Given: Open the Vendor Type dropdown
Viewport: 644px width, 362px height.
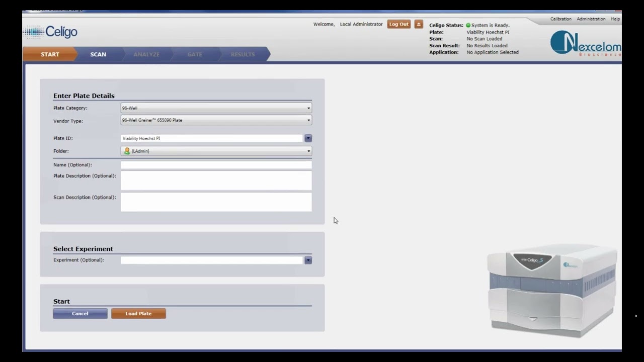Looking at the screenshot, I should click(216, 120).
